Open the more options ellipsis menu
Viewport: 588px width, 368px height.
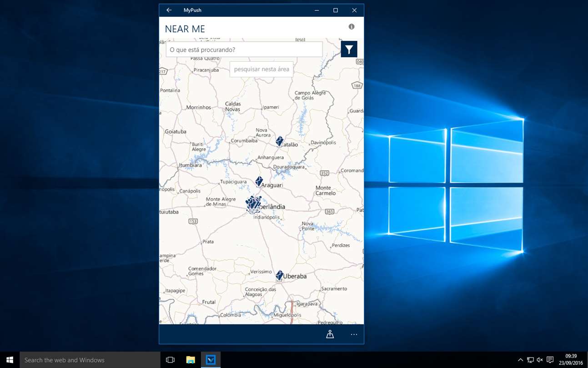pos(354,334)
